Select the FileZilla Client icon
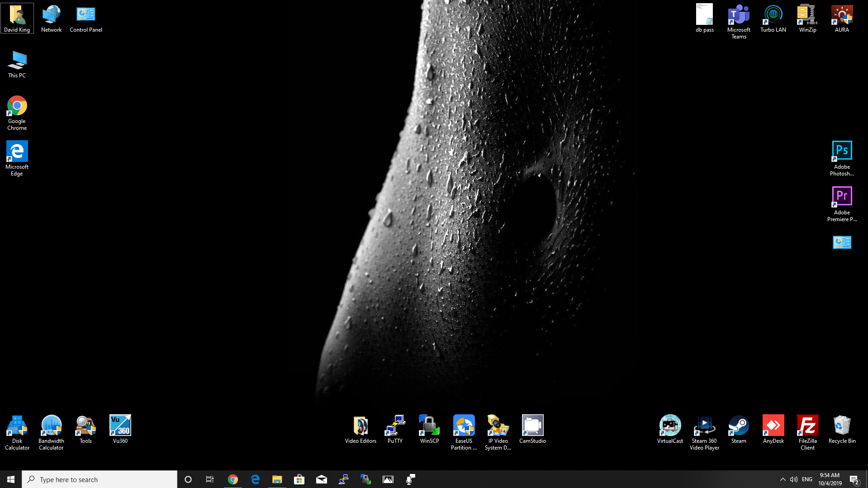Screen dimensions: 868x488 (x=807, y=432)
